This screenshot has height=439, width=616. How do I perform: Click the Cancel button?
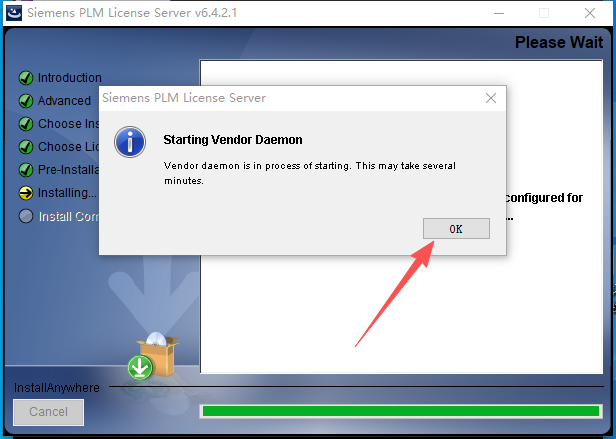click(x=48, y=412)
